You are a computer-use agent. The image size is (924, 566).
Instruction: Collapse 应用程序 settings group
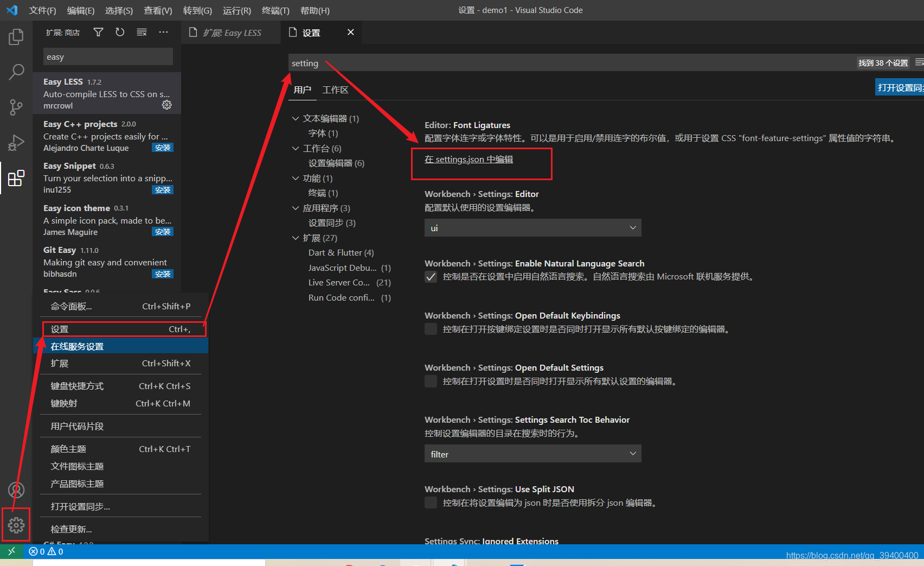[x=296, y=208]
